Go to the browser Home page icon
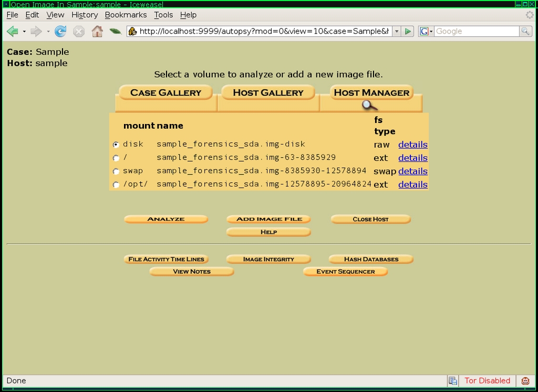538x392 pixels. point(97,32)
